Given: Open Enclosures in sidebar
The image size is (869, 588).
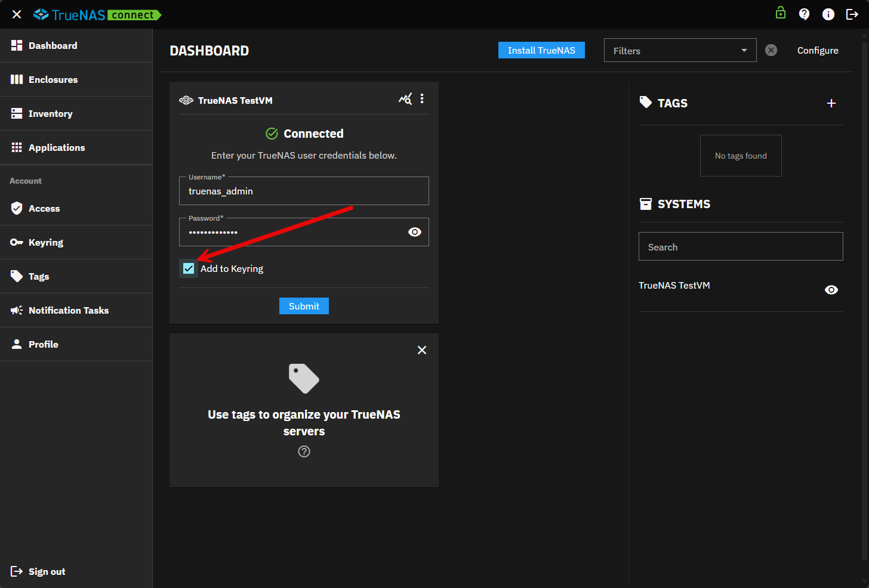Looking at the screenshot, I should tap(76, 79).
